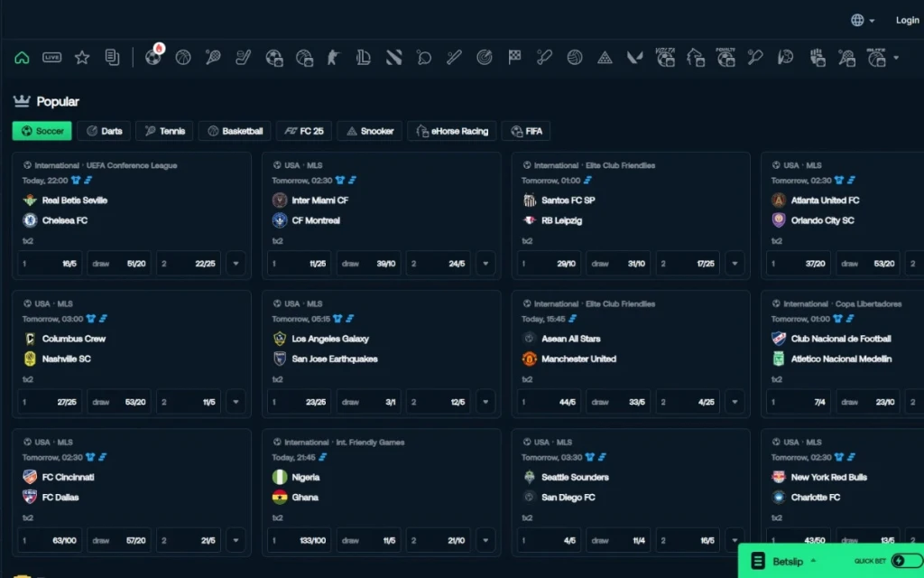The image size is (924, 578).
Task: Open the favorites star icon
Action: pyautogui.click(x=81, y=57)
